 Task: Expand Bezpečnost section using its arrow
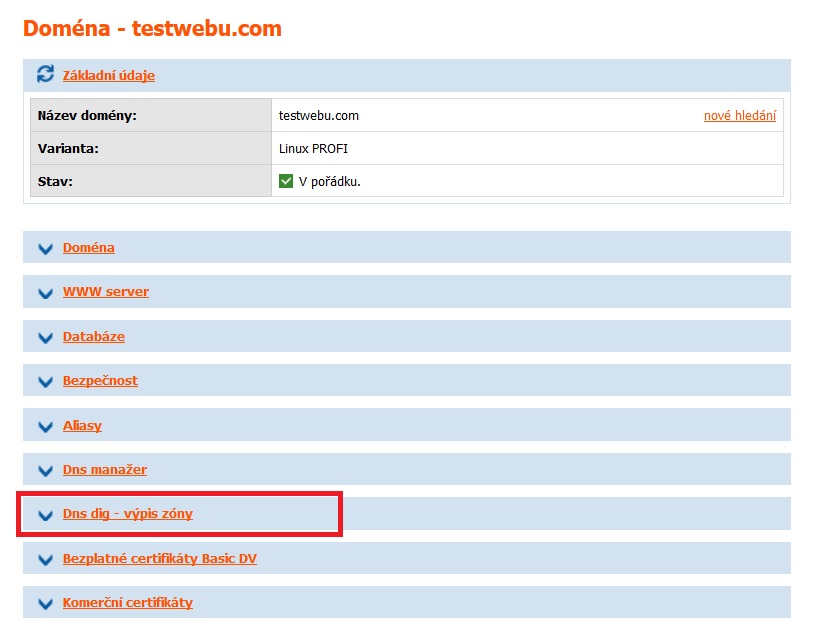pyautogui.click(x=45, y=382)
